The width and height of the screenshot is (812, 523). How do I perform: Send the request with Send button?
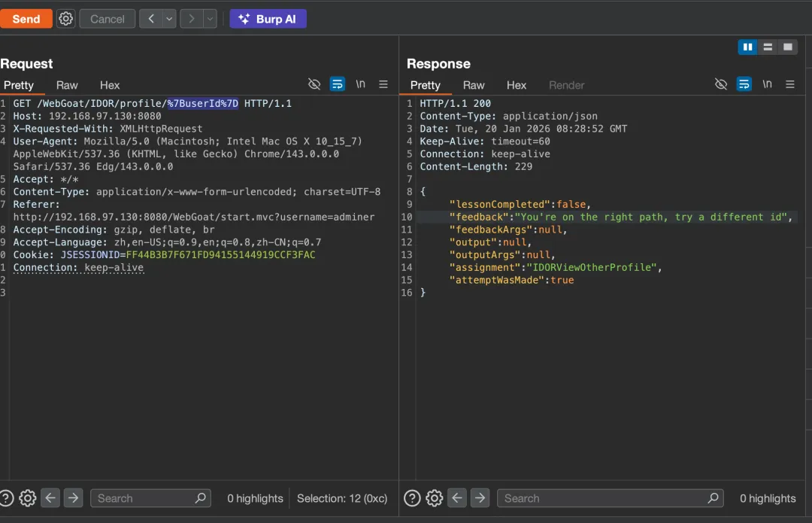pyautogui.click(x=26, y=19)
